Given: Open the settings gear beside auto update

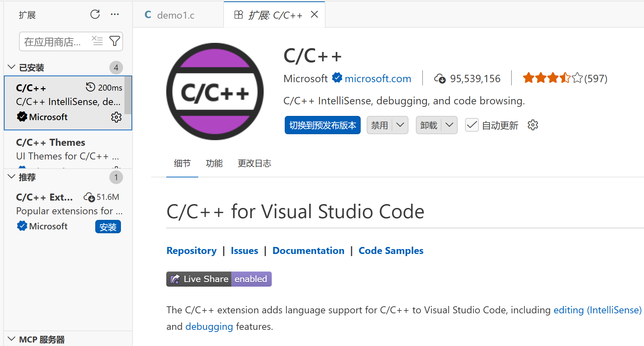Looking at the screenshot, I should (x=533, y=125).
